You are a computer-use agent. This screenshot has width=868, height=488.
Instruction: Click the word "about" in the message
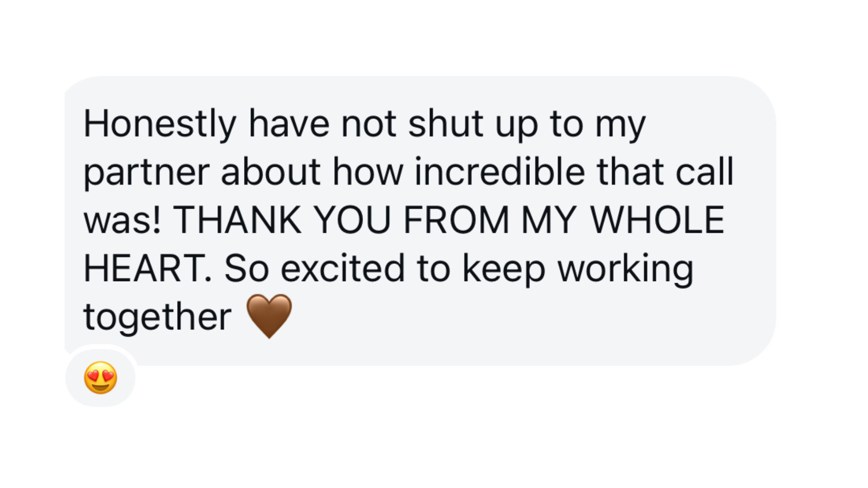pyautogui.click(x=270, y=172)
